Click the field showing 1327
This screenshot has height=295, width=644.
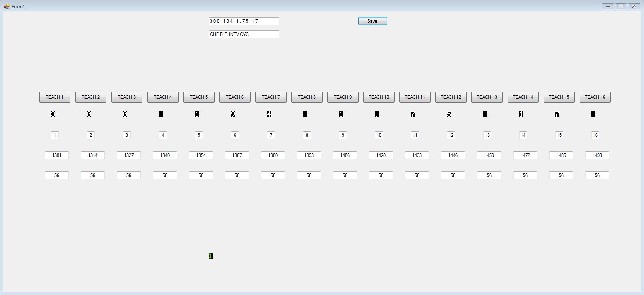[x=129, y=155]
